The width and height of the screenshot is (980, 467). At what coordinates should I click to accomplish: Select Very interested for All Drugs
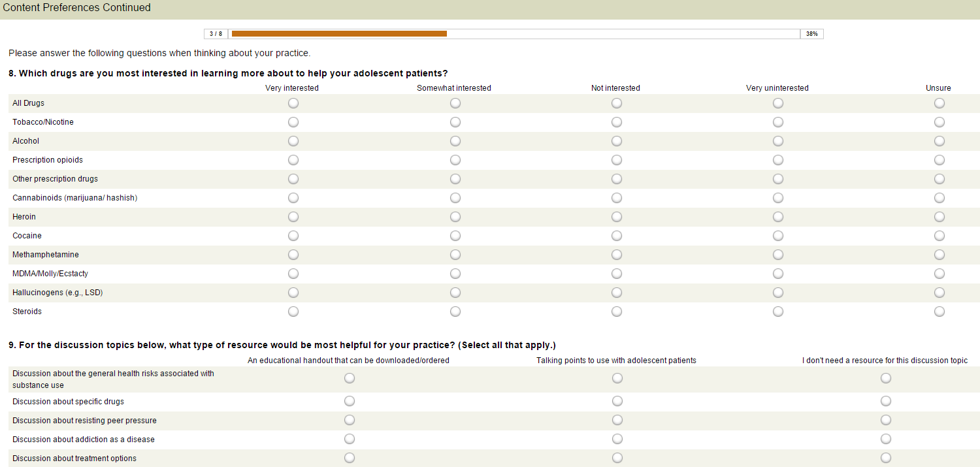tap(293, 103)
